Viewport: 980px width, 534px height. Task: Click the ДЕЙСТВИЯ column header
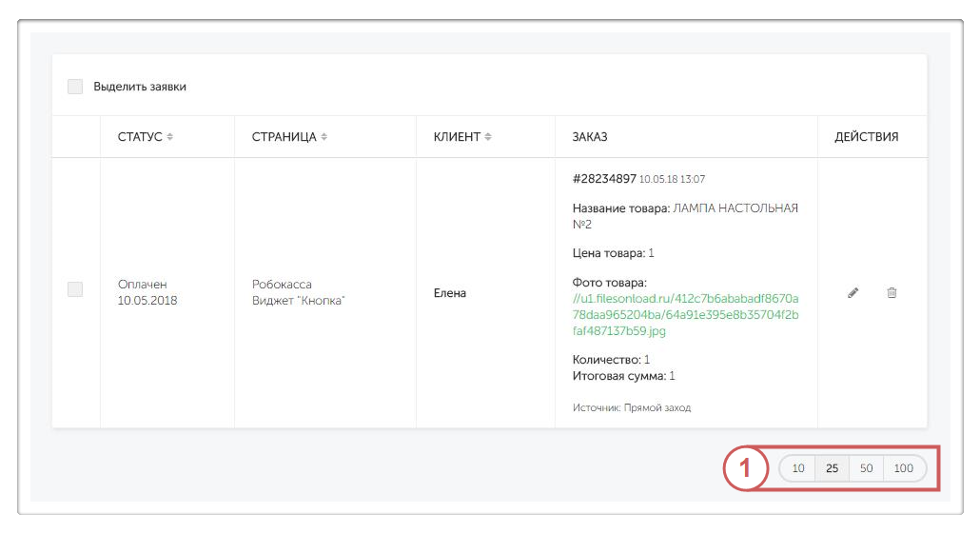pos(867,137)
